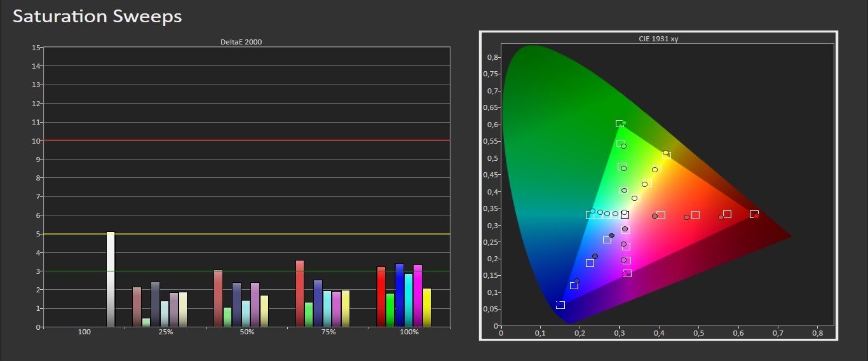Image resolution: width=868 pixels, height=361 pixels.
Task: Click the blue primary target square in CIE diagram
Action: (560, 305)
